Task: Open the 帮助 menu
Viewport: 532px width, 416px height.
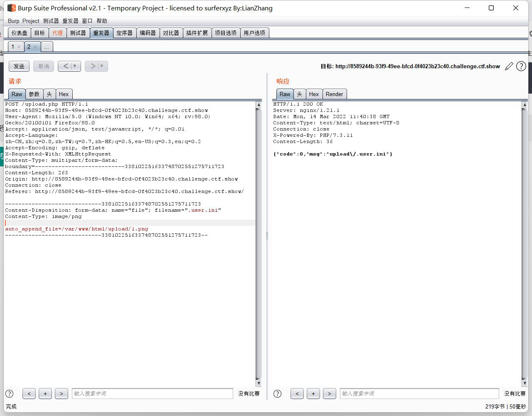Action: 102,21
